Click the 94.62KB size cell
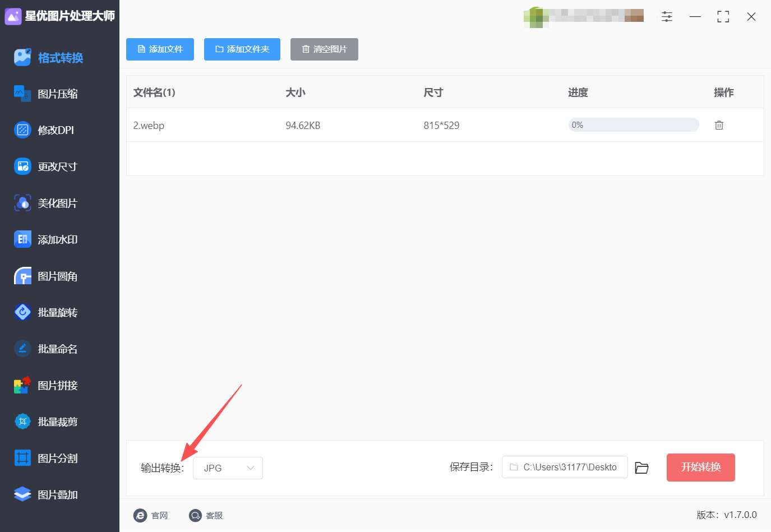Viewport: 771px width, 532px height. pos(303,126)
